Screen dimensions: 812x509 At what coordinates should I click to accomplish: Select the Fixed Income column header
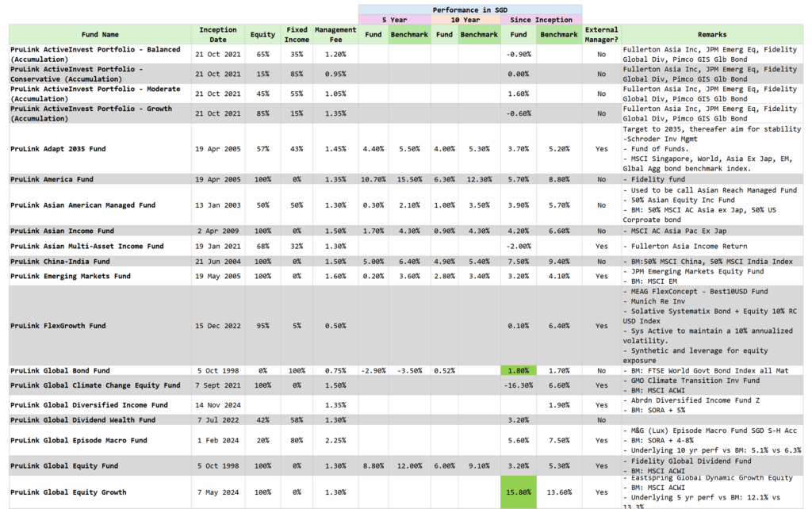[297, 35]
